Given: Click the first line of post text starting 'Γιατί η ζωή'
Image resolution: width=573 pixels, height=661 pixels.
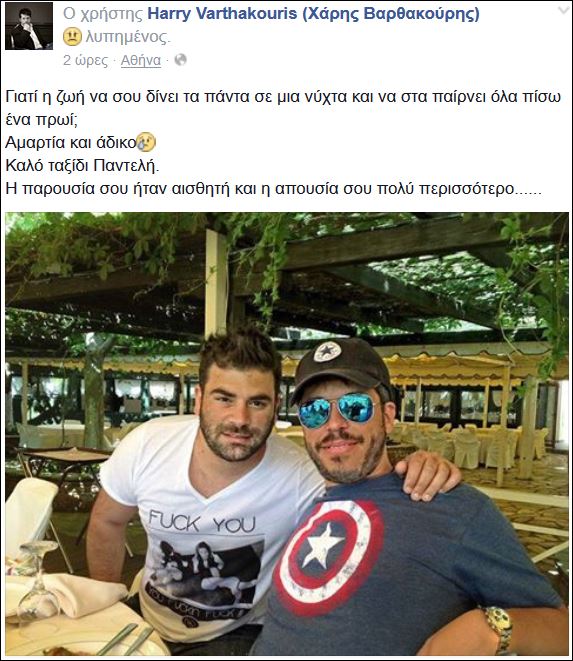Looking at the screenshot, I should click(283, 97).
